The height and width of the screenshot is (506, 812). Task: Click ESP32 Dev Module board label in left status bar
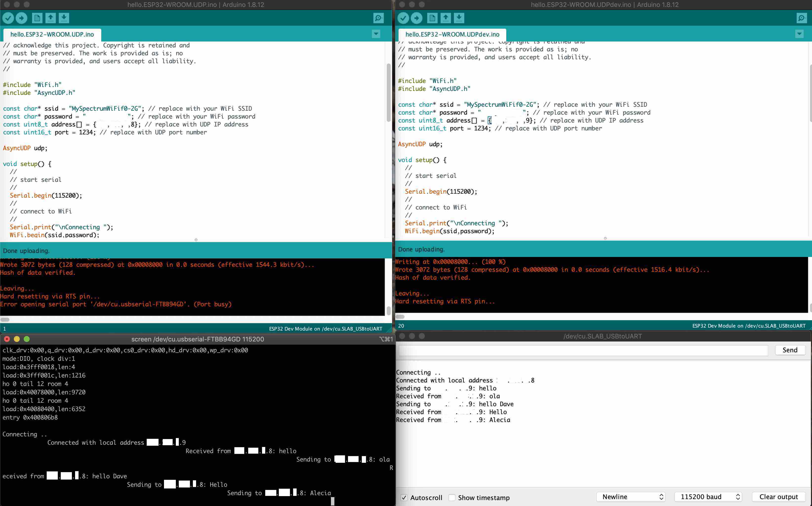pos(325,329)
